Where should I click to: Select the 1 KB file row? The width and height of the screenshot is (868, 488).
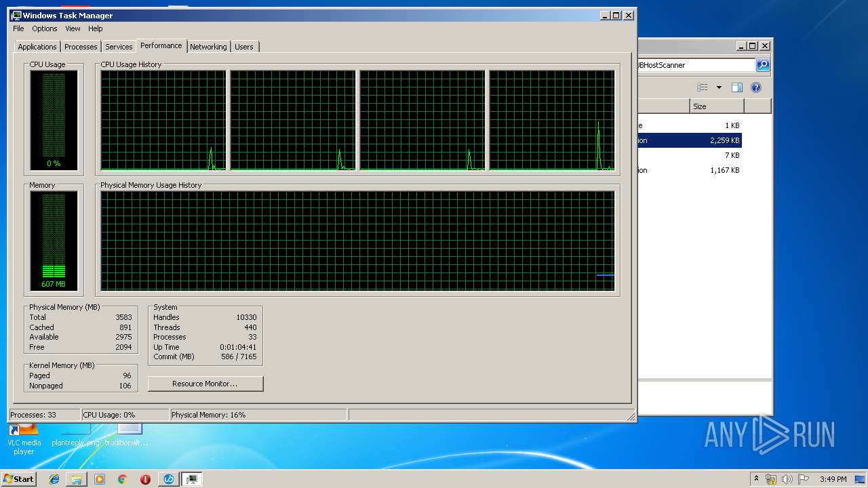pyautogui.click(x=689, y=125)
